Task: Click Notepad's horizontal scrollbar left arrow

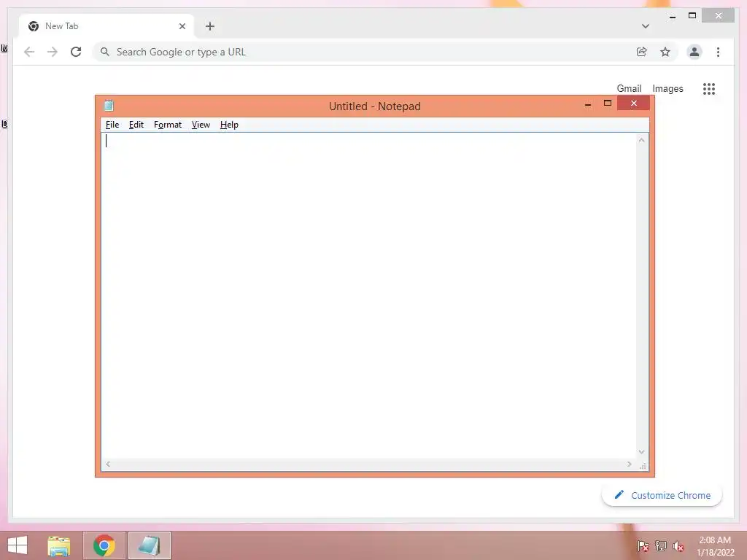Action: [108, 464]
